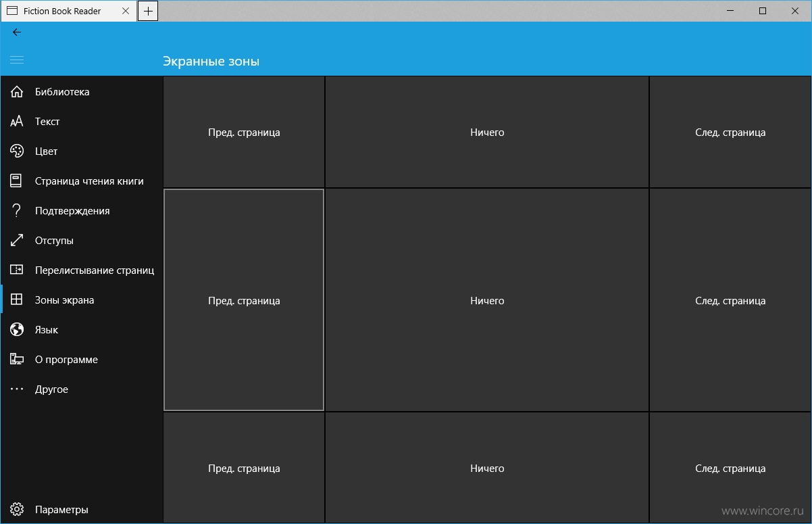Click the Подтверждения question mark icon

pos(17,211)
